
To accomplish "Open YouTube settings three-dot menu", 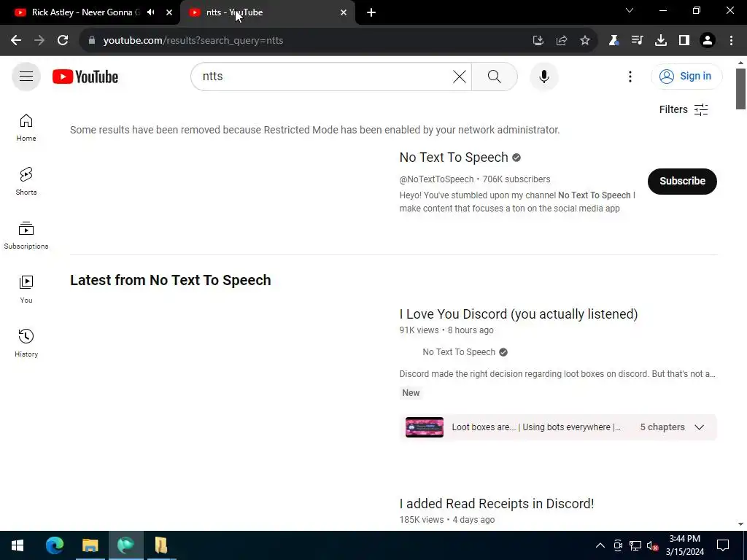I will [x=630, y=77].
